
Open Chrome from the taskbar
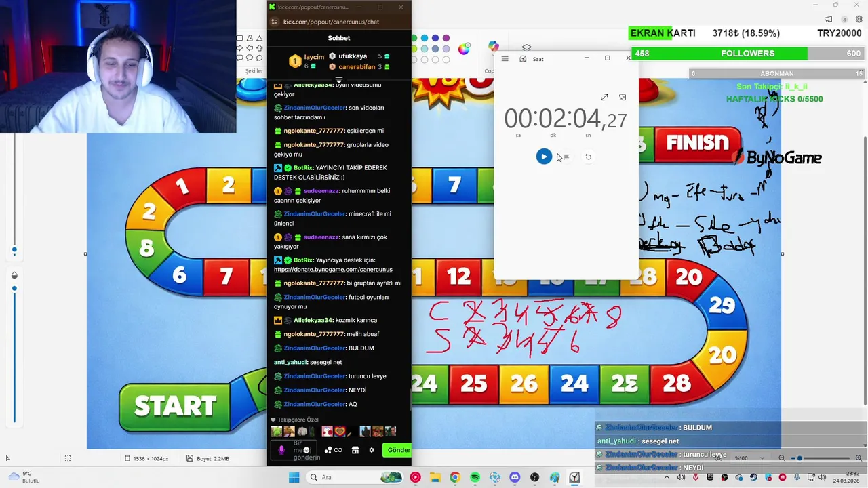pos(454,477)
